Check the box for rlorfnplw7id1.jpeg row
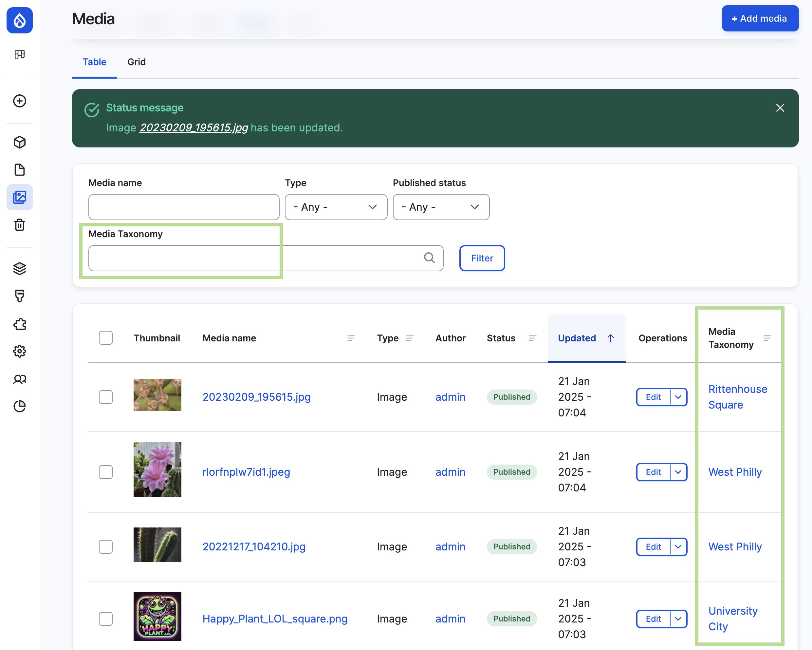This screenshot has width=812, height=650. point(106,472)
